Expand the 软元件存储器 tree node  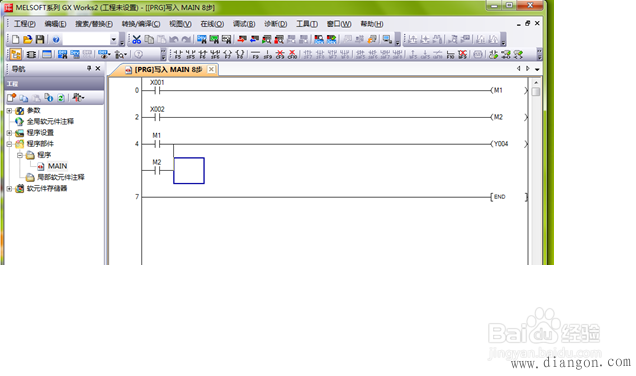[9, 189]
